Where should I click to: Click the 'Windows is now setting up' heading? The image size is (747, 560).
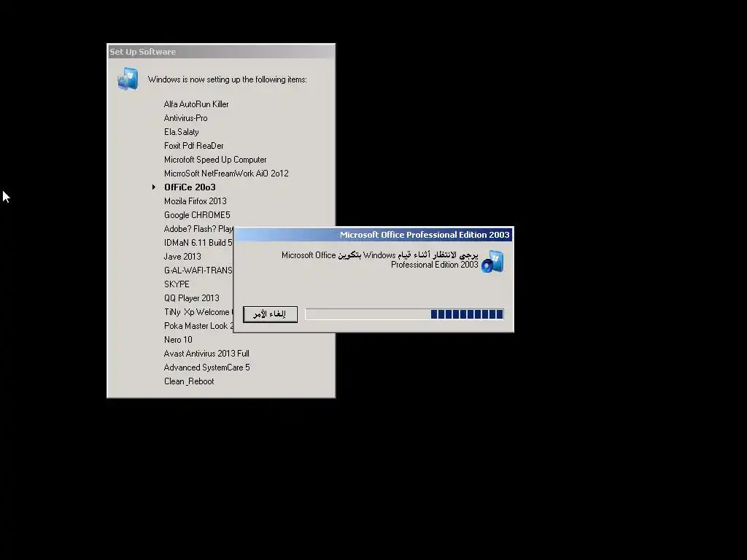pyautogui.click(x=228, y=79)
